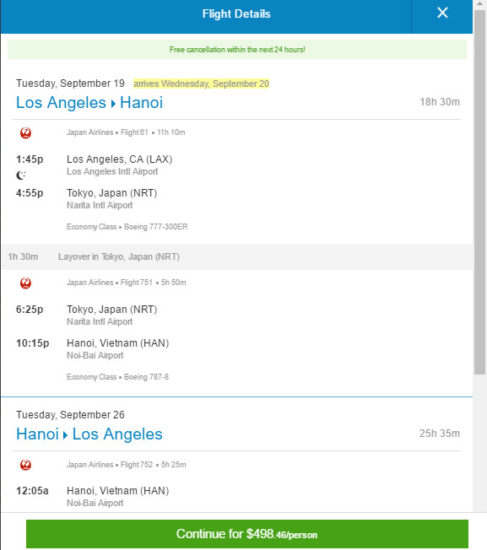Click the Layover in Tokyo row
Image resolution: width=487 pixels, height=550 pixels.
(x=237, y=257)
